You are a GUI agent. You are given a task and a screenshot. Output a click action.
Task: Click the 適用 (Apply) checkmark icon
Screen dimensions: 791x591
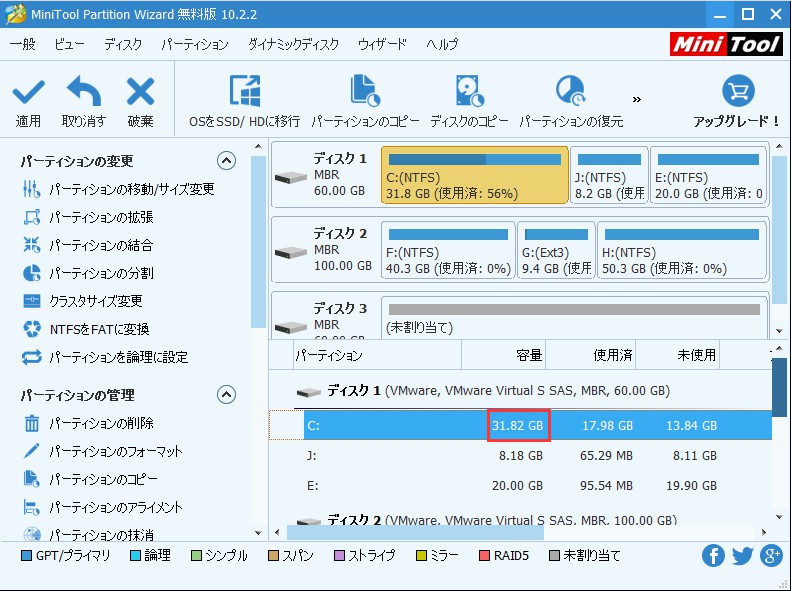pos(29,91)
